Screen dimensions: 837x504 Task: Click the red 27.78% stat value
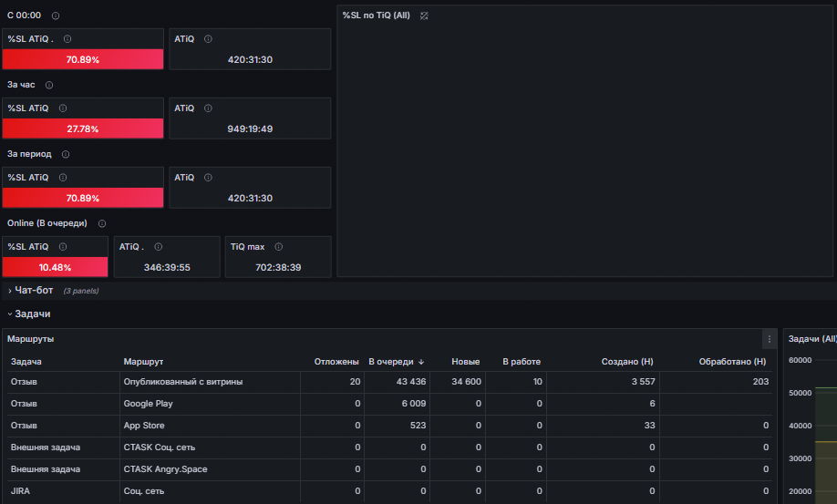pyautogui.click(x=83, y=129)
